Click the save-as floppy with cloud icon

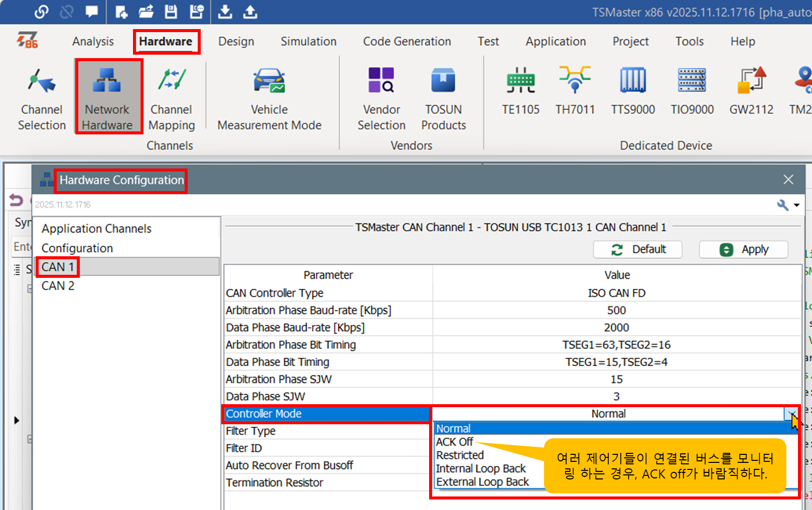[196, 12]
